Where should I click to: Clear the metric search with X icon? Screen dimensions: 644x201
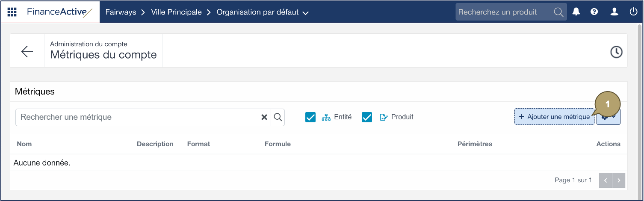pyautogui.click(x=264, y=117)
